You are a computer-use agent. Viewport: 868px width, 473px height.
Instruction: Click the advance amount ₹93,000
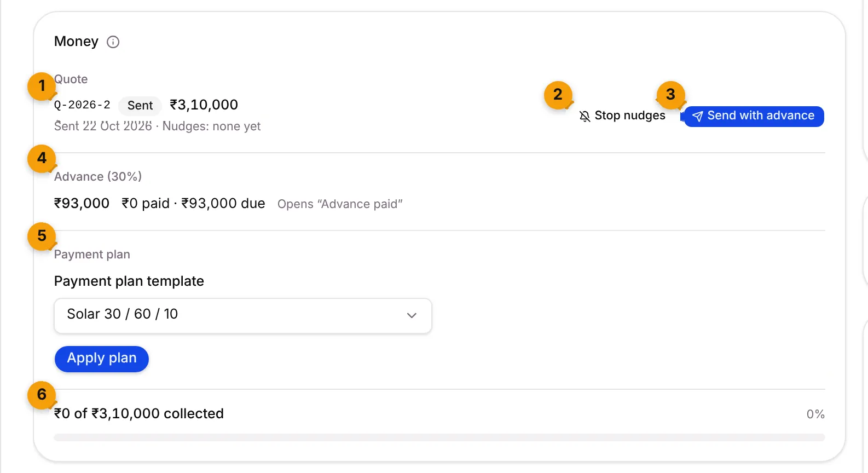coord(82,204)
